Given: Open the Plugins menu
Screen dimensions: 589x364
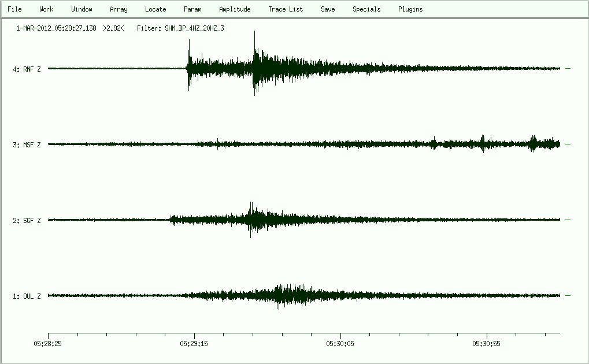Looking at the screenshot, I should 410,9.
